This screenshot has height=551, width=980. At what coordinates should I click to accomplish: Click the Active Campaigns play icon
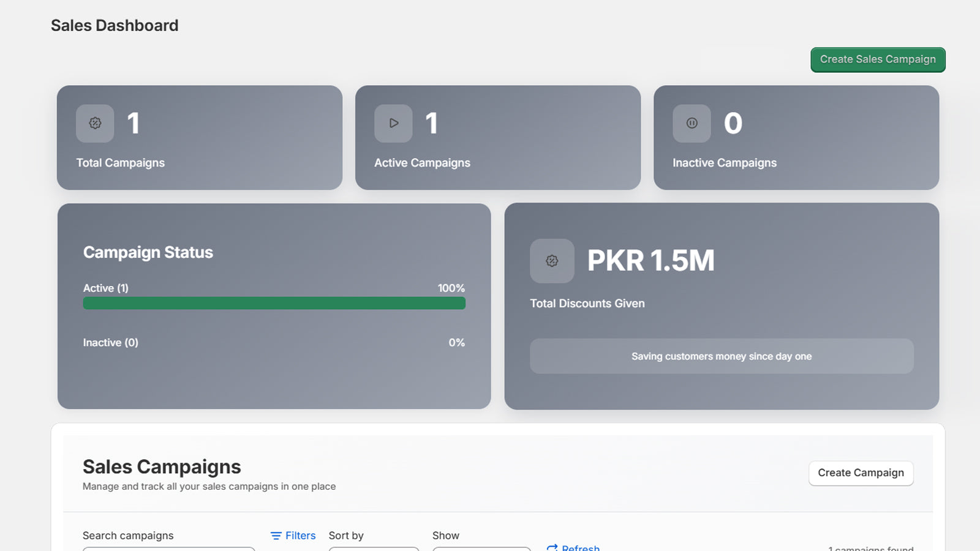pos(393,123)
